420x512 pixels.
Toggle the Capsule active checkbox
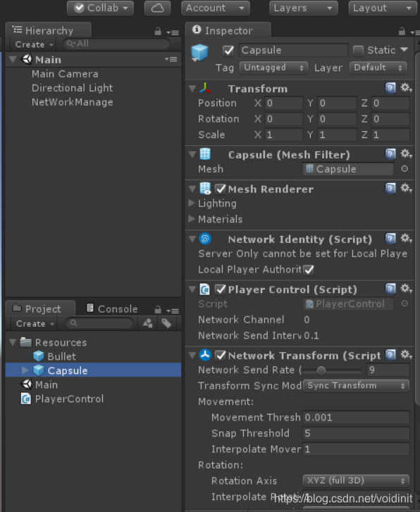click(x=228, y=50)
